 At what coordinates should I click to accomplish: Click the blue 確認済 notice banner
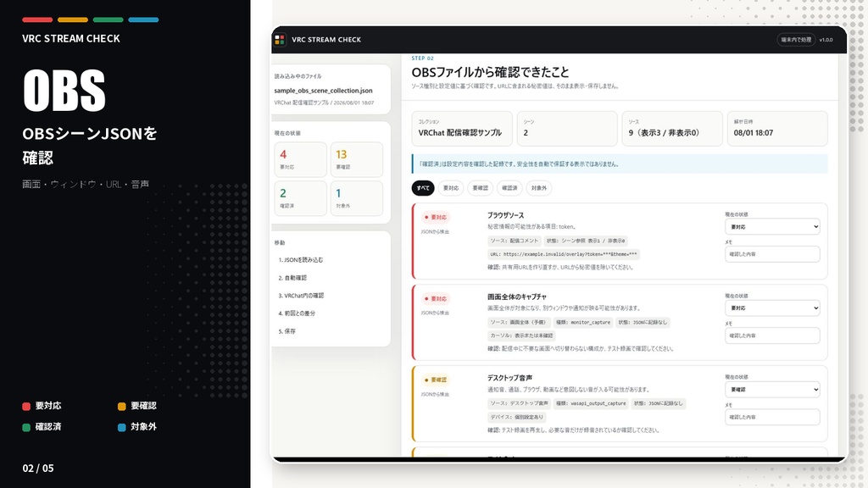tap(620, 164)
